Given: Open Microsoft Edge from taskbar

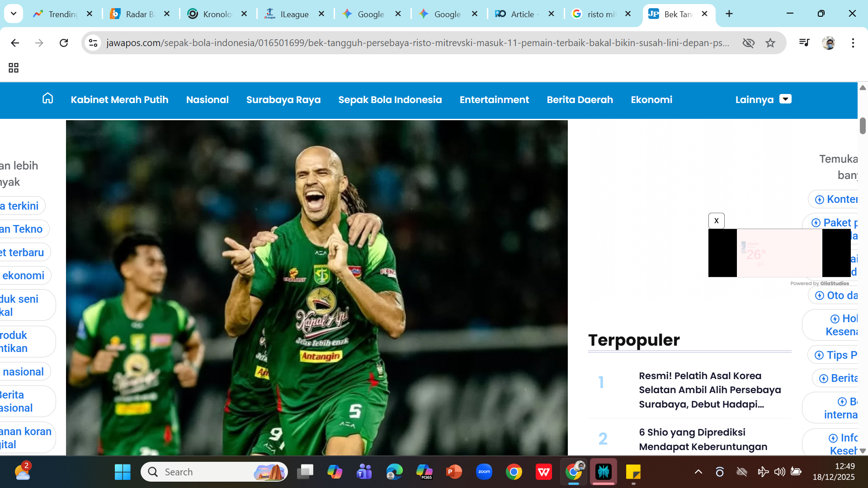Looking at the screenshot, I should click(394, 472).
